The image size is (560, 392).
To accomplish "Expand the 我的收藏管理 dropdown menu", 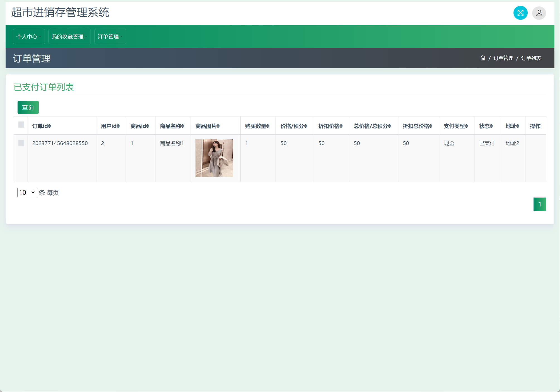I will pyautogui.click(x=69, y=36).
